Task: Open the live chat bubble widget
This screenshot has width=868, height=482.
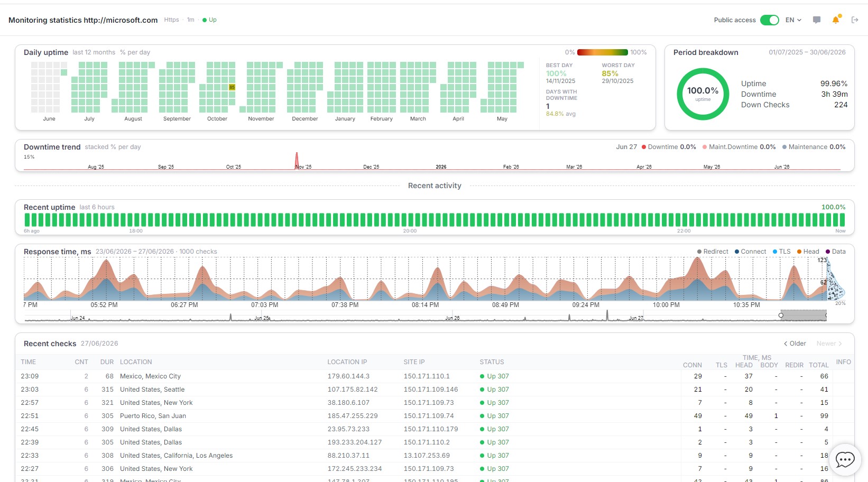Action: 845,460
